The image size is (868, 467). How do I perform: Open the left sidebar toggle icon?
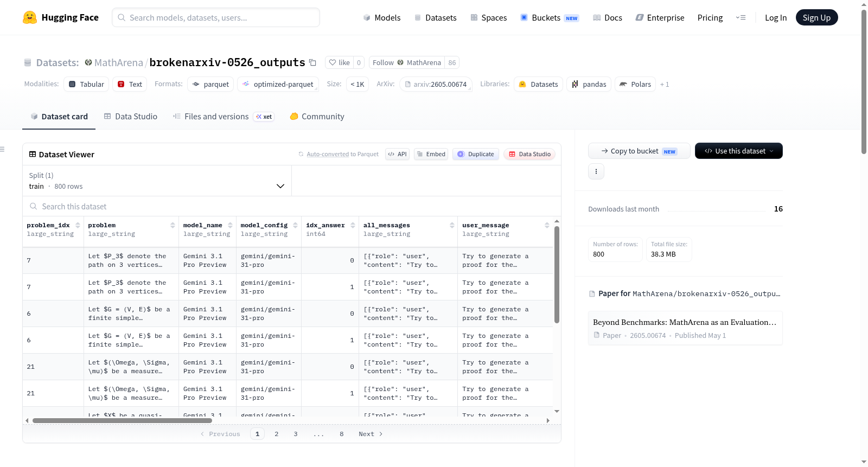(x=3, y=149)
